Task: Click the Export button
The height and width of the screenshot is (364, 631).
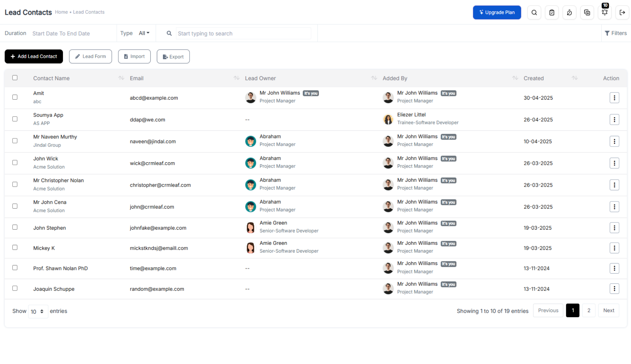Action: coord(173,57)
